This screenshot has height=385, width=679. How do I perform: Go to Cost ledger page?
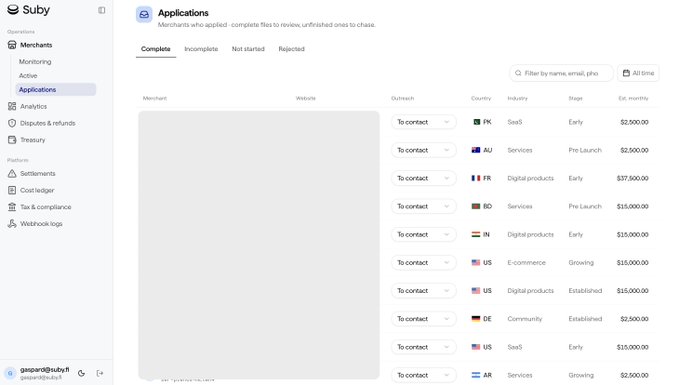37,190
